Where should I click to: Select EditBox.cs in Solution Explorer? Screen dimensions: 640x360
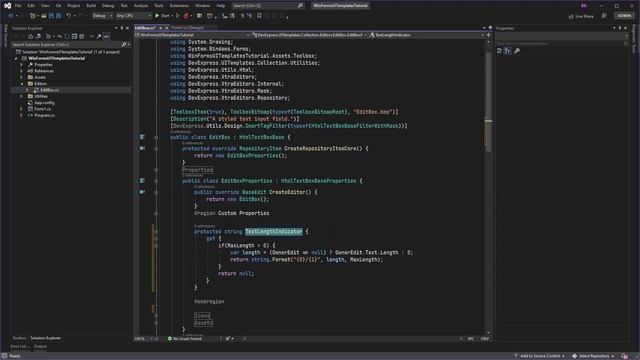coord(49,90)
